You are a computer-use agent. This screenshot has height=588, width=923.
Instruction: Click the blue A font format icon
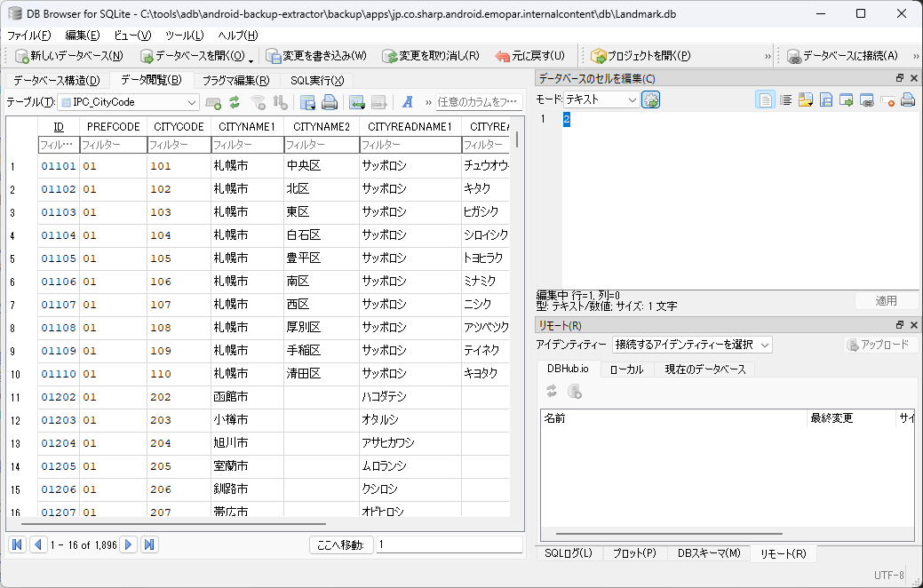tap(408, 102)
